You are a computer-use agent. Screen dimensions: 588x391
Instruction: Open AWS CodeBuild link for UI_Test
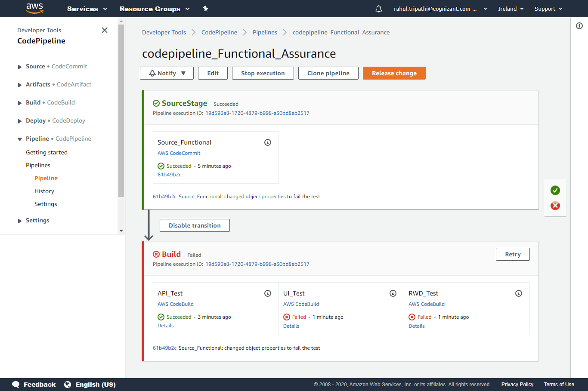click(301, 304)
